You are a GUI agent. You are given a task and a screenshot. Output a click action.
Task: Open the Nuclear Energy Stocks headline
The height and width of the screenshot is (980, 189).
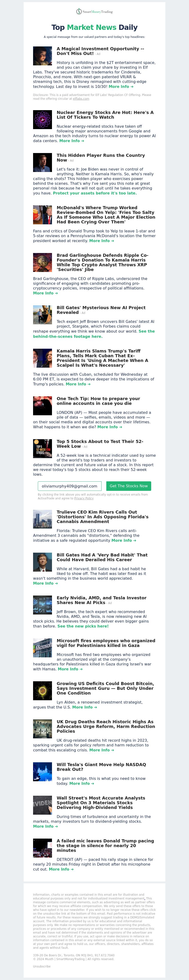[105, 115]
